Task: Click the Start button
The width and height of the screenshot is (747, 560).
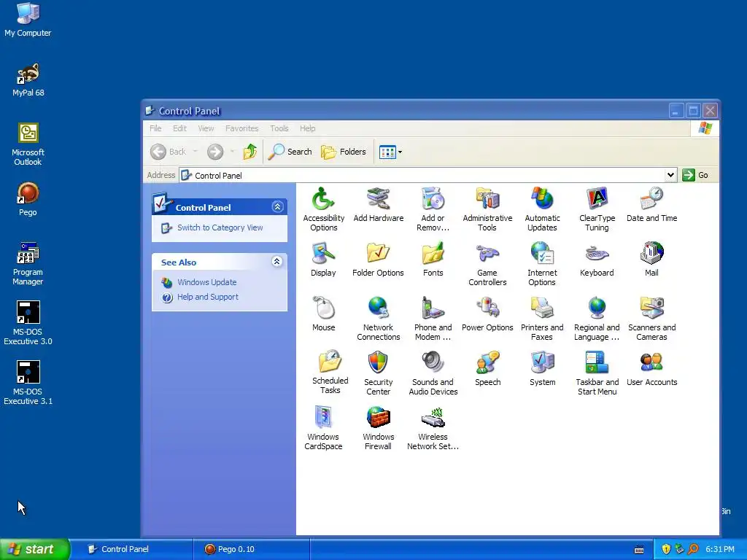Action: [35, 549]
